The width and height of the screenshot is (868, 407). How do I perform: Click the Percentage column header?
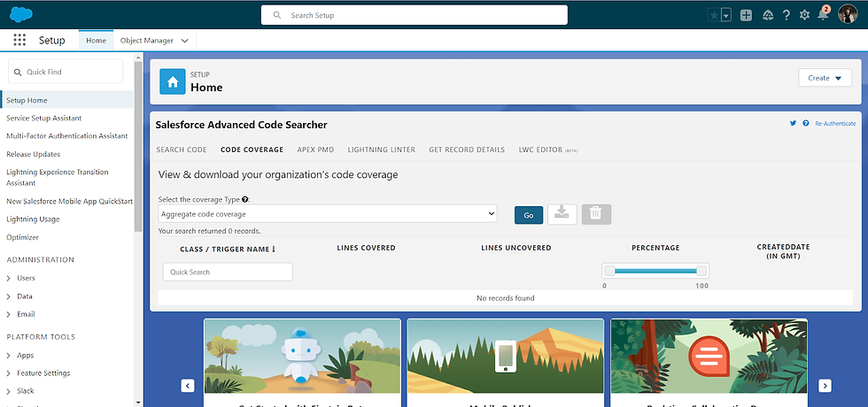pyautogui.click(x=655, y=248)
